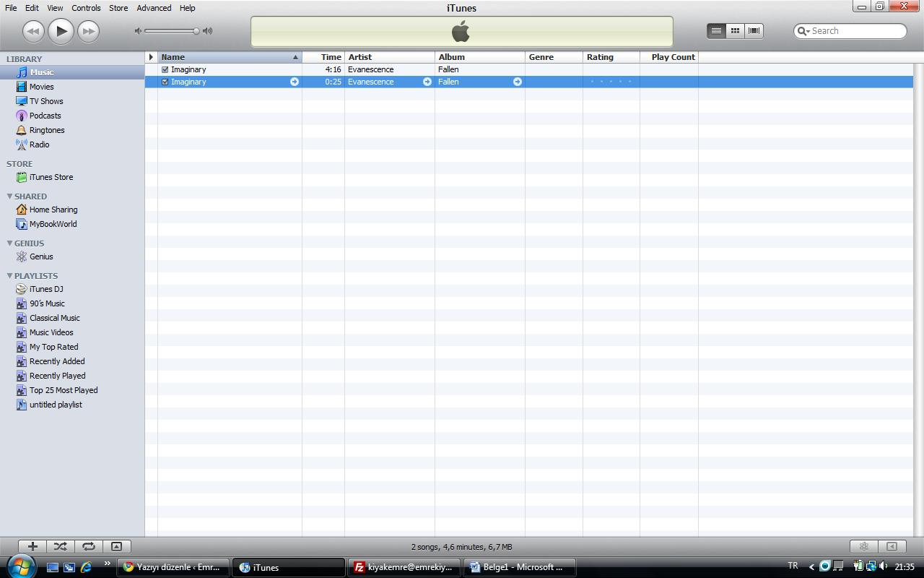Toggle the Genius sidebar button
This screenshot has width=924, height=578.
click(x=892, y=546)
